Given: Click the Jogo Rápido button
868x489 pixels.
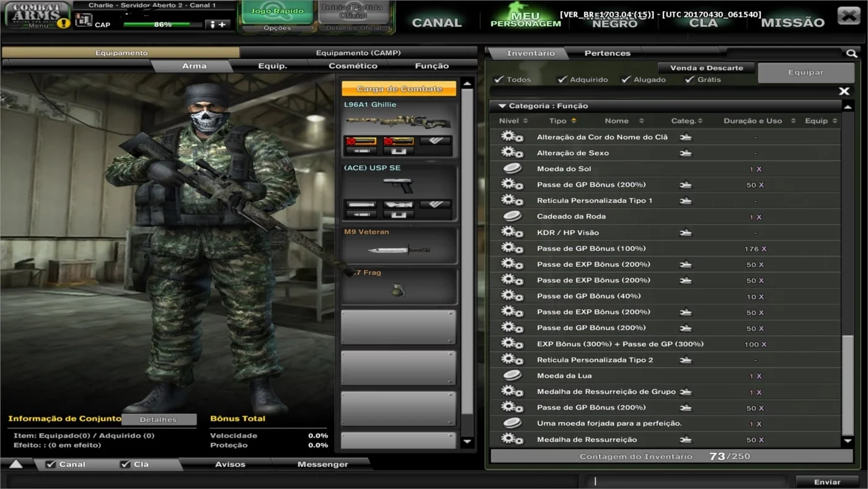Looking at the screenshot, I should [277, 12].
